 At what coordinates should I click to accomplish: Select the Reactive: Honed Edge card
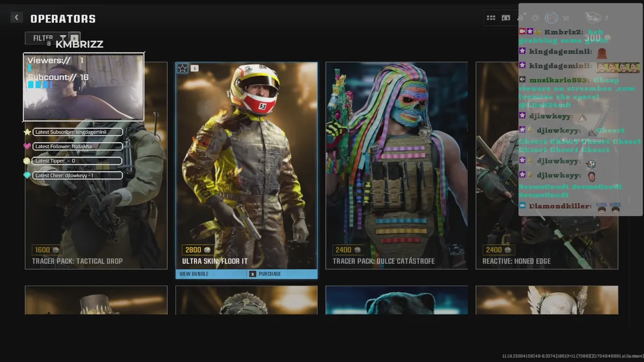tap(547, 165)
